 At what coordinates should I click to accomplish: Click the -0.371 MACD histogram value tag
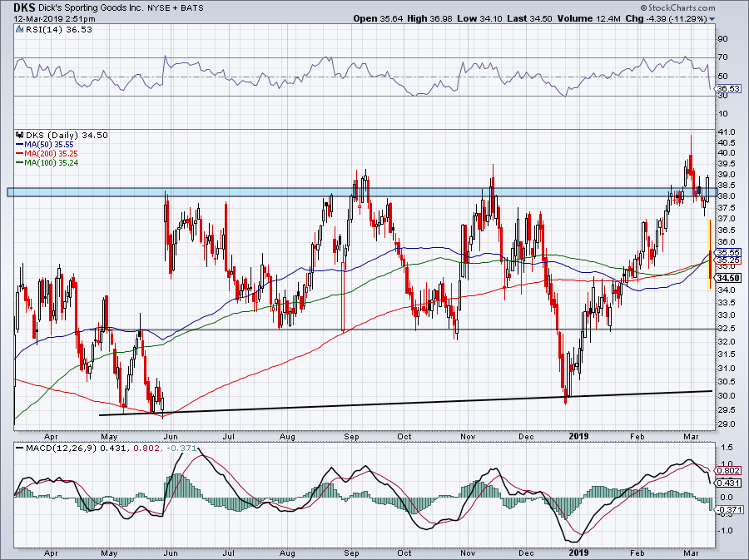point(728,510)
